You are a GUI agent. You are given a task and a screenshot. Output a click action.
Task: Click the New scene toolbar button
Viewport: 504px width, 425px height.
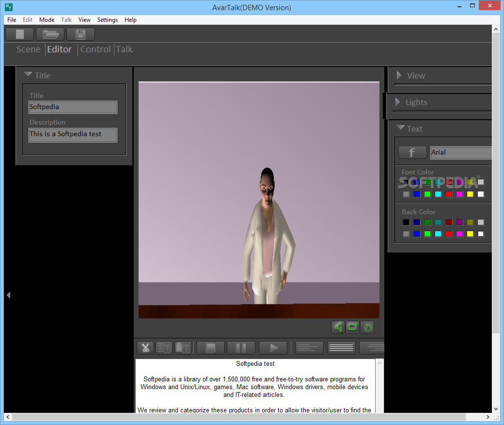(x=20, y=34)
